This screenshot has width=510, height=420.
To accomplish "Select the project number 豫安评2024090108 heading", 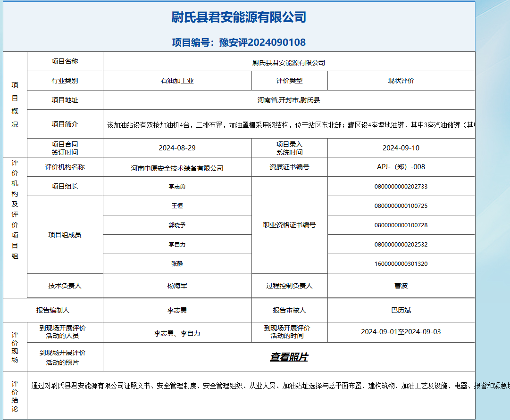I will tap(239, 42).
